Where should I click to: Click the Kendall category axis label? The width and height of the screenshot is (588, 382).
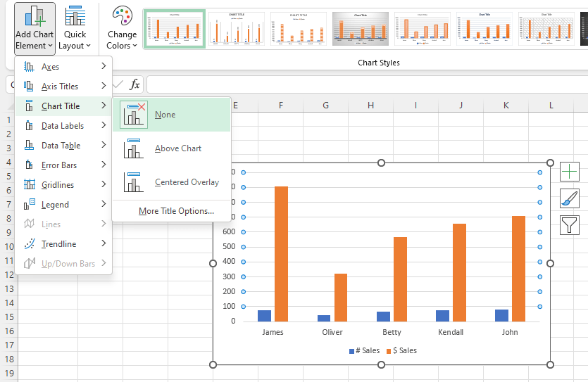451,332
